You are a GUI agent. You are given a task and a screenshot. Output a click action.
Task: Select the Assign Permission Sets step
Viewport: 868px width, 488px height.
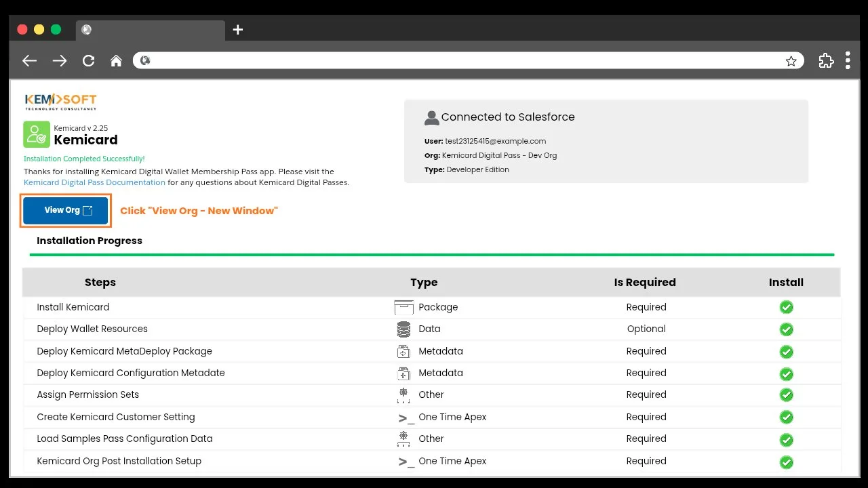coord(432,394)
